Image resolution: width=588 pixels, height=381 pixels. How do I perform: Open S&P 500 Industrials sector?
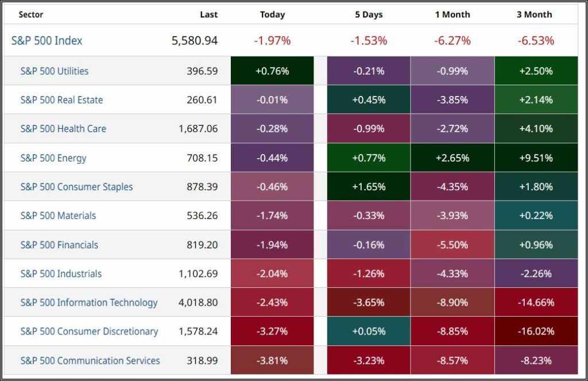(61, 274)
